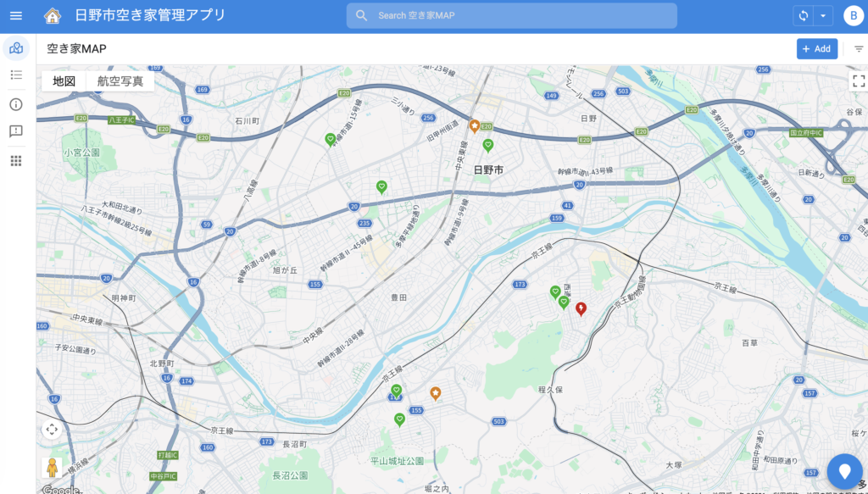Toggle fullscreen map view
The width and height of the screenshot is (868, 494).
tap(858, 81)
